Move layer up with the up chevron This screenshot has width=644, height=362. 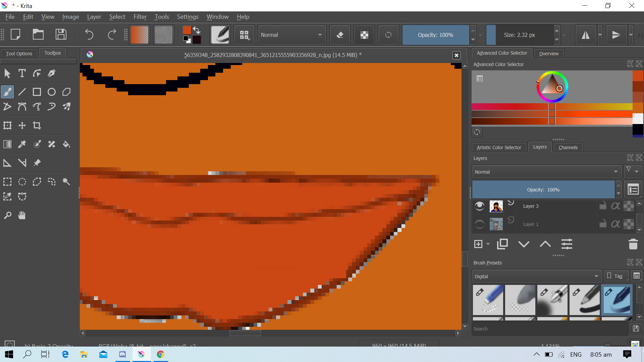545,244
